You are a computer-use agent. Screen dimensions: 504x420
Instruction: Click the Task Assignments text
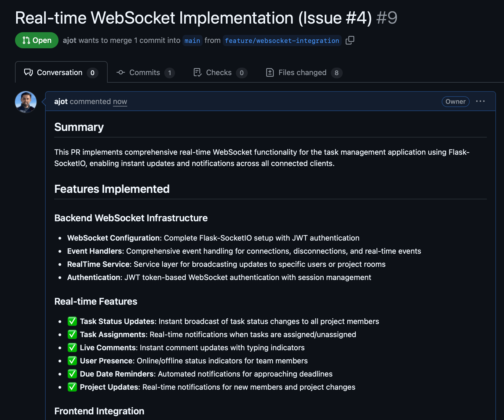[x=218, y=334]
